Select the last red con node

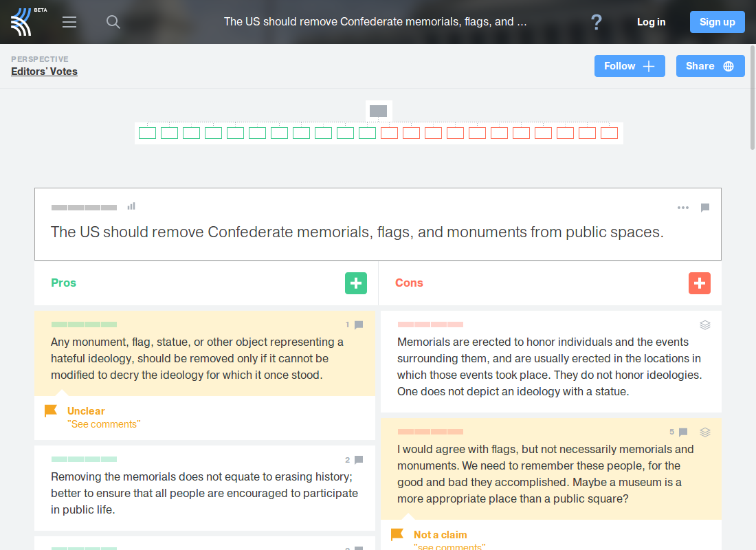610,133
